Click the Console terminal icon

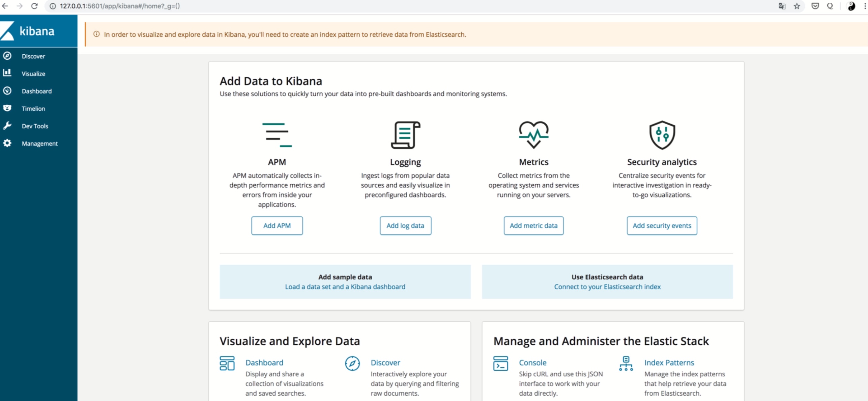[x=500, y=363]
